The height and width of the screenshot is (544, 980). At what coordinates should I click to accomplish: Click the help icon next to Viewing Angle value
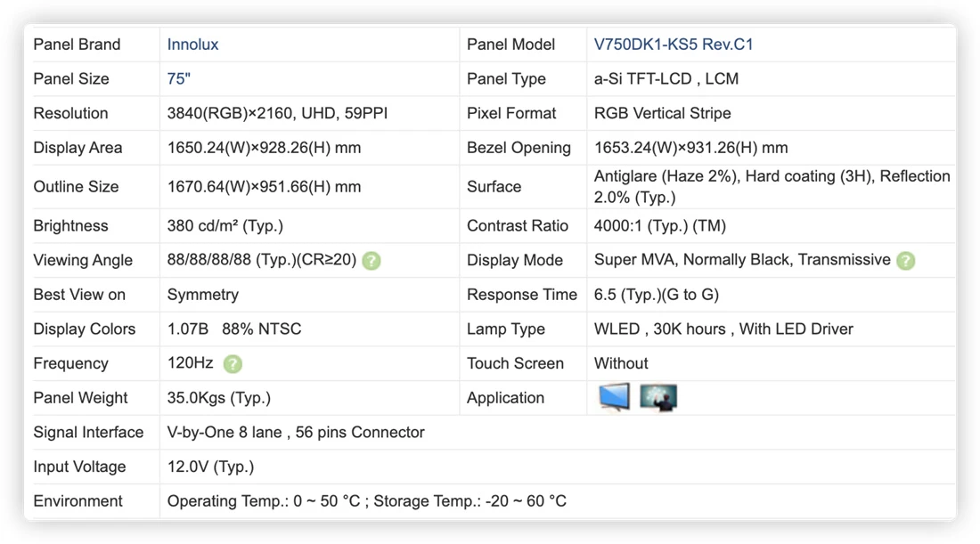[x=372, y=261]
